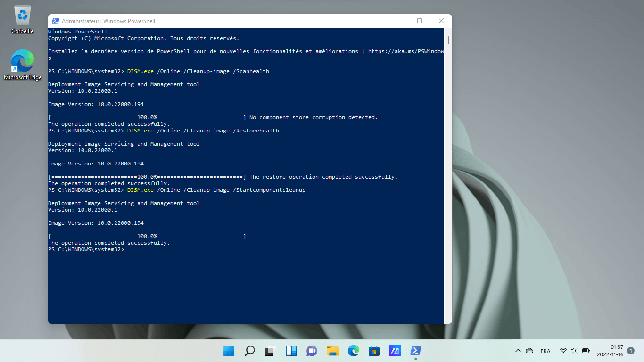Click 'Copyright (C) Microsoft Corporation' line
The image size is (644, 362).
pos(144,38)
